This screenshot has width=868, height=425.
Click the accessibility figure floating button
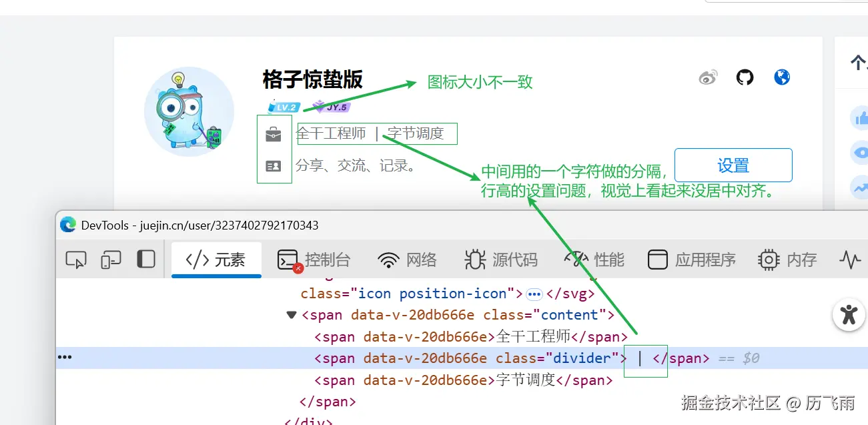coord(849,314)
